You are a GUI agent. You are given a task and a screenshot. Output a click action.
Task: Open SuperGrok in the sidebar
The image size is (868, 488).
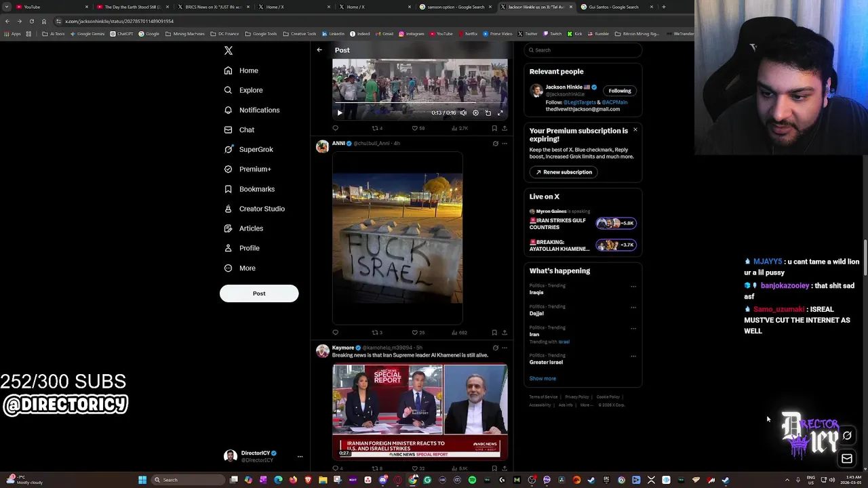pyautogui.click(x=249, y=149)
